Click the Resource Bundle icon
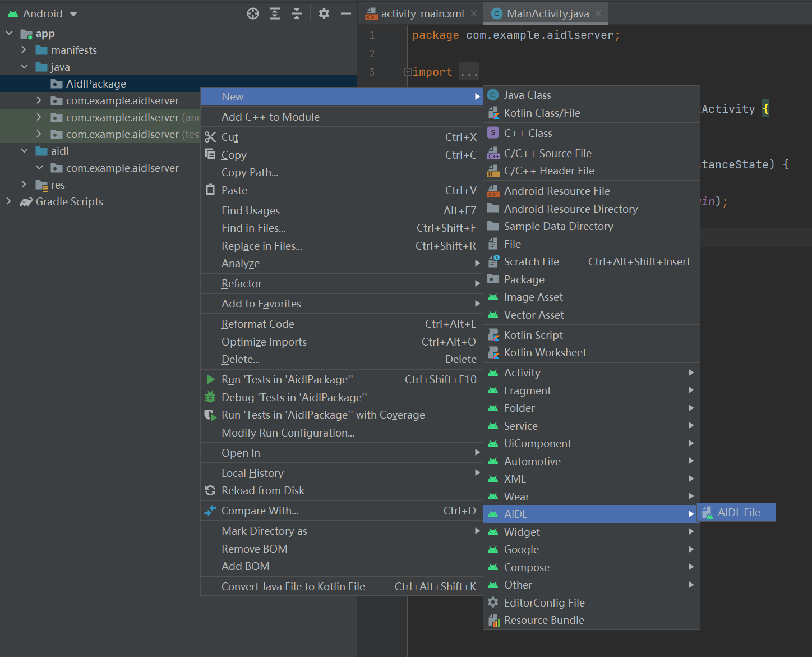Screen dimensions: 812x657 (x=493, y=620)
